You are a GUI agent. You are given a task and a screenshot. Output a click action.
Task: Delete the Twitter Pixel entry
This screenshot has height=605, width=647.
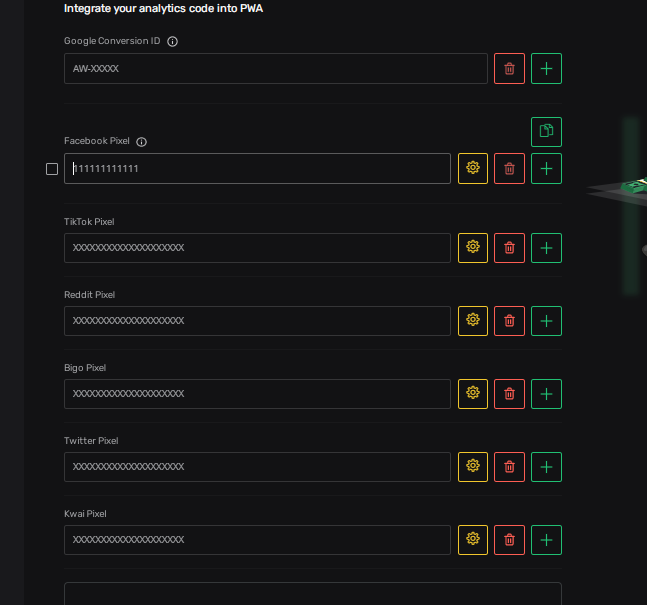point(509,467)
